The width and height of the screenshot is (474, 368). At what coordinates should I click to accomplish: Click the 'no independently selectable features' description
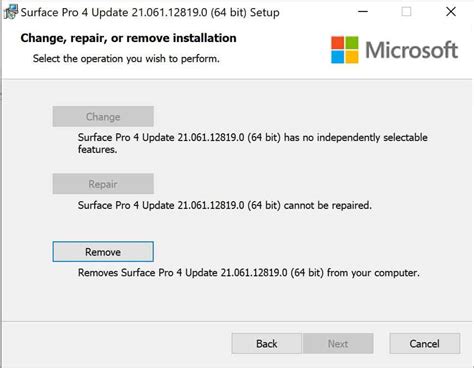point(253,143)
